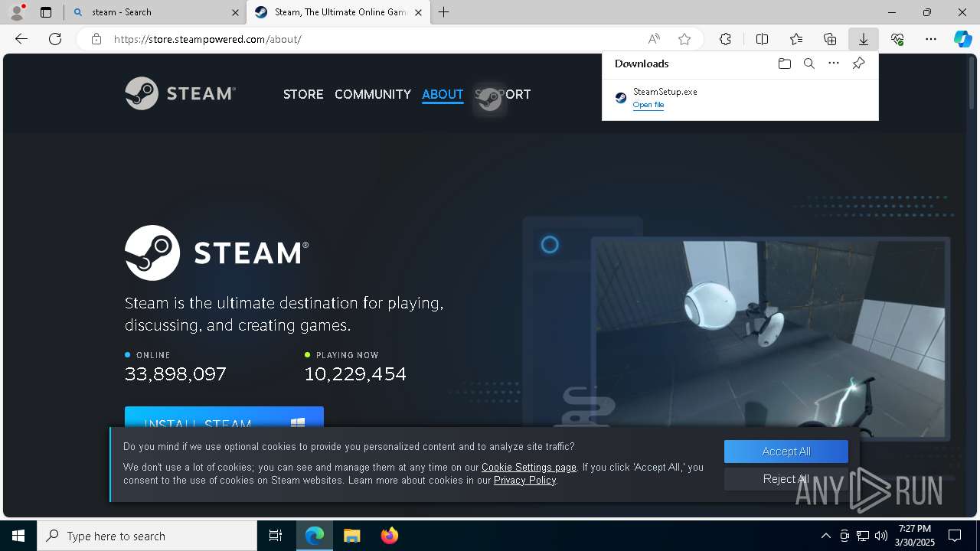This screenshot has width=980, height=551.
Task: Close the steam - Search tab
Action: (x=235, y=12)
